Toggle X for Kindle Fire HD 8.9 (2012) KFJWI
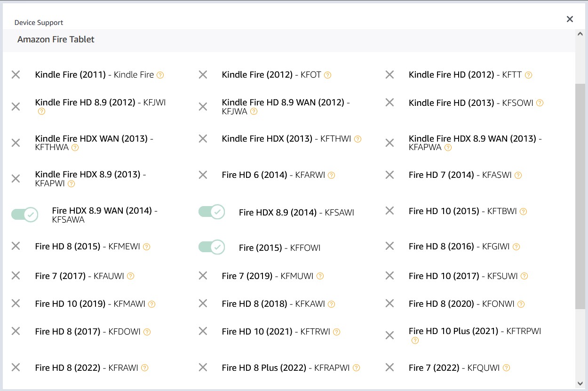 [x=16, y=107]
